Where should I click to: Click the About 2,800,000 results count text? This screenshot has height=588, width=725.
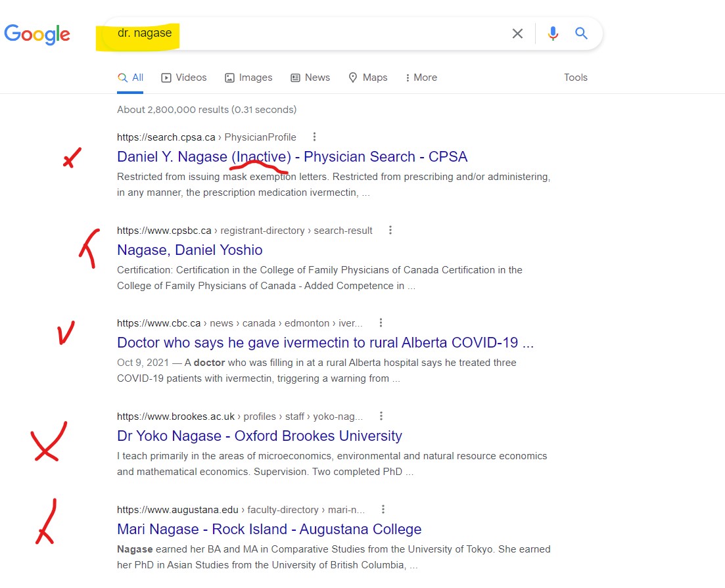click(206, 110)
